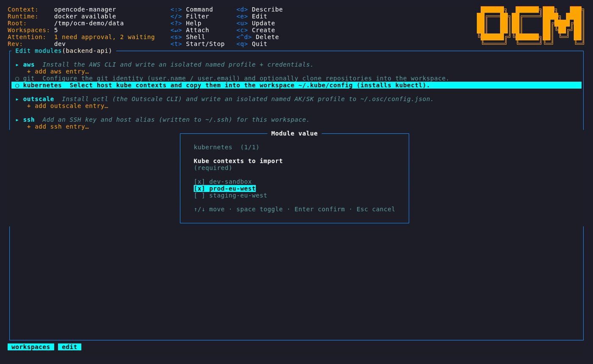Image resolution: width=593 pixels, height=364 pixels.
Task: Enable the git module radio circle
Action: (x=17, y=78)
